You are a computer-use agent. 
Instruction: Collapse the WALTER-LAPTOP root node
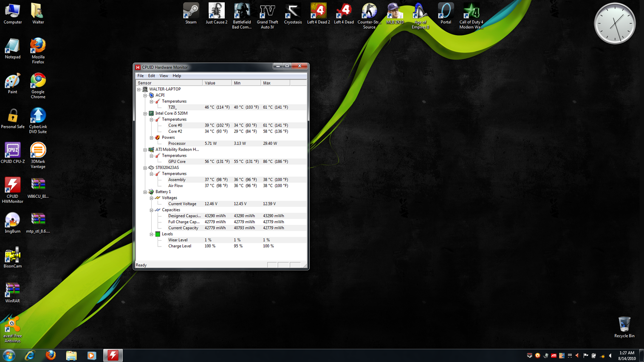coord(139,90)
